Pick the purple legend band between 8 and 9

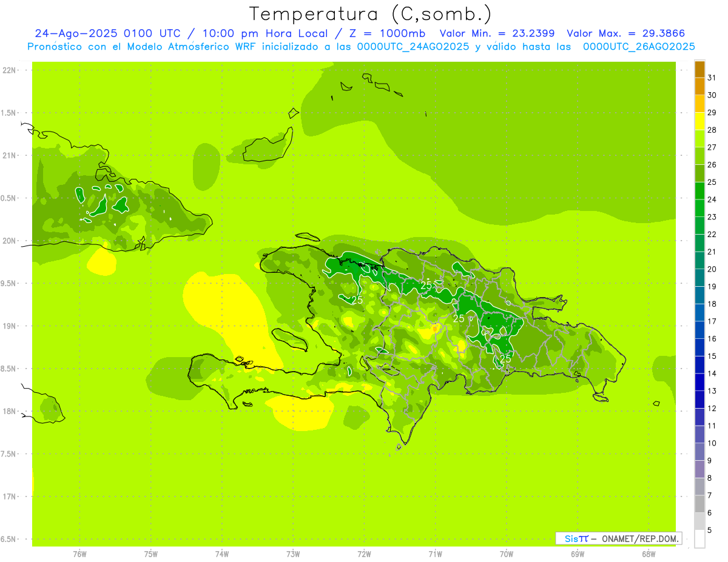click(x=699, y=469)
